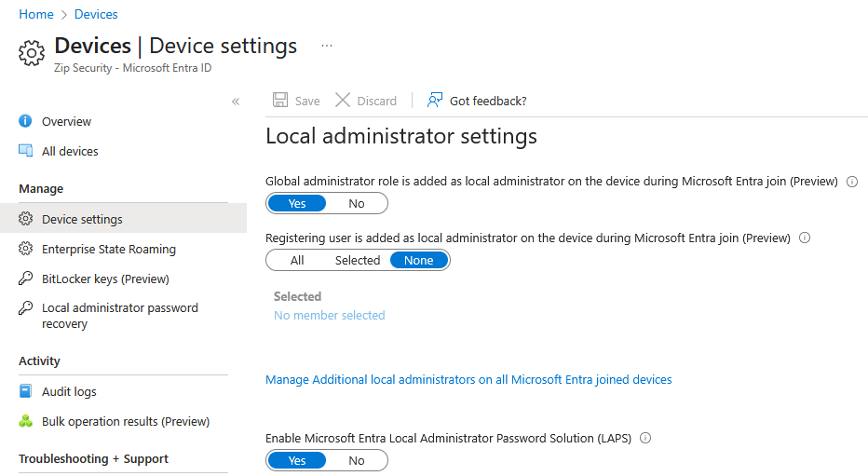The width and height of the screenshot is (868, 476).
Task: Choose Selected for registering user local admin
Action: pyautogui.click(x=358, y=260)
